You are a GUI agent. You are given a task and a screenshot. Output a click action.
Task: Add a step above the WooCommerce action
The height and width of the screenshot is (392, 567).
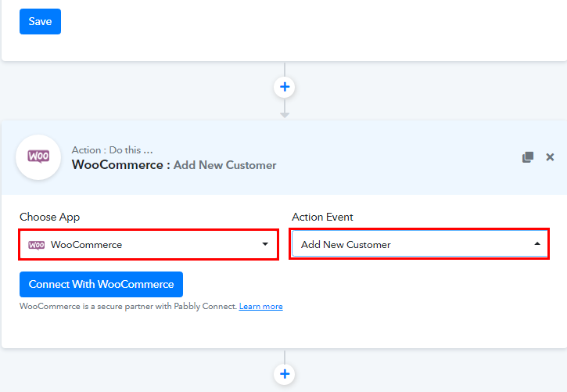click(x=285, y=87)
